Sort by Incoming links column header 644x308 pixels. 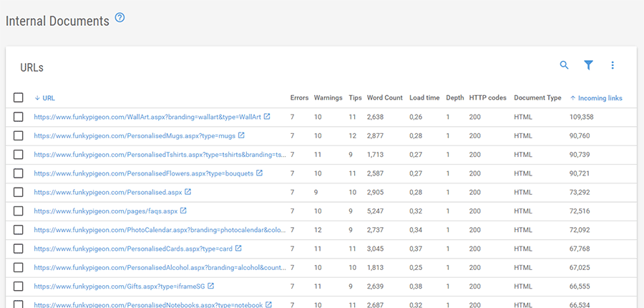pyautogui.click(x=596, y=98)
